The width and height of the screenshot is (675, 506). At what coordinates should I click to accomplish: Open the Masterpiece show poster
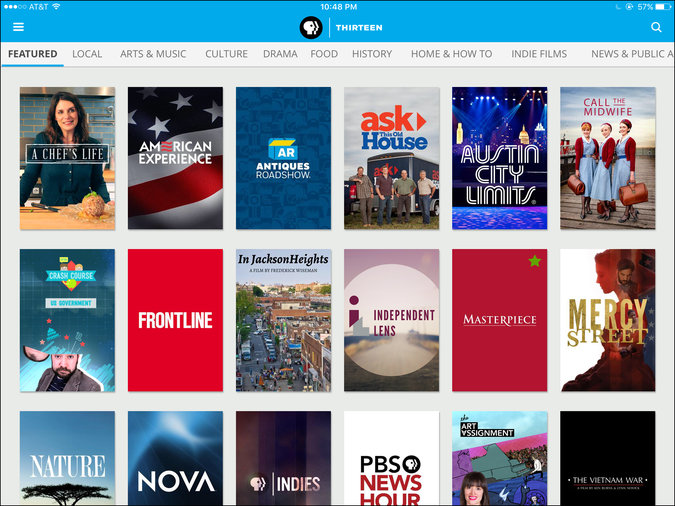(x=499, y=320)
